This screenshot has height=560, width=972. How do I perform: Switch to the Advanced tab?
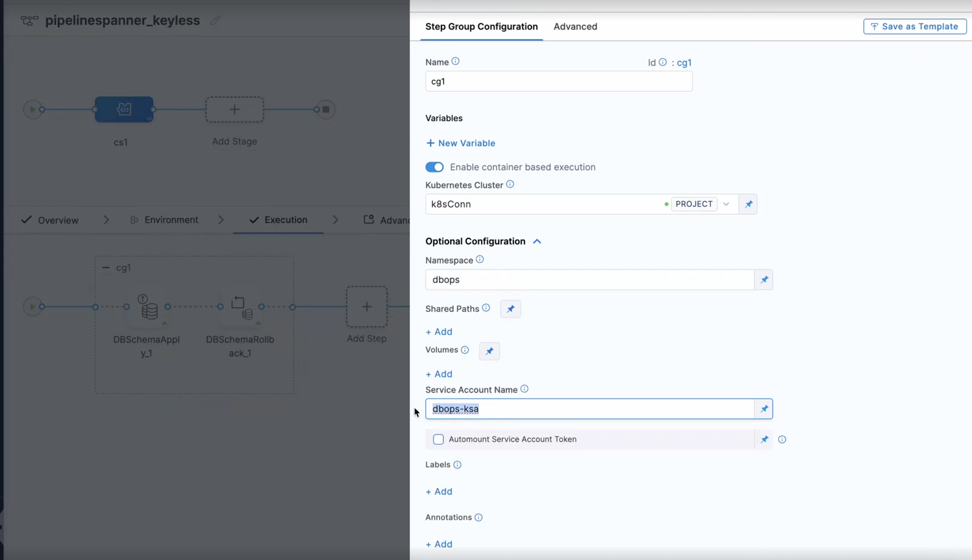[575, 26]
